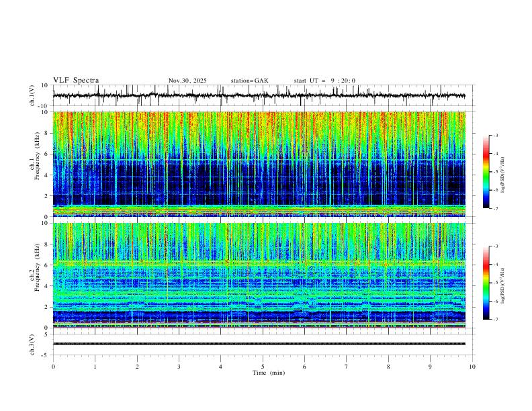Viewport: 532px width, 411px height.
Task: Click the "Time (min)" x-axis label
Action: 269,373
